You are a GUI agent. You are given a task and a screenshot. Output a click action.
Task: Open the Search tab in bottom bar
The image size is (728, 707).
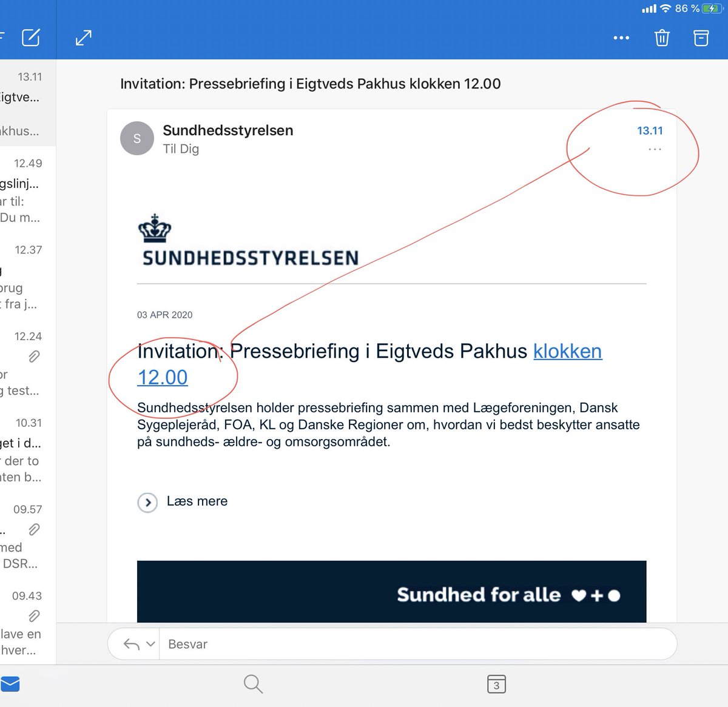[253, 684]
